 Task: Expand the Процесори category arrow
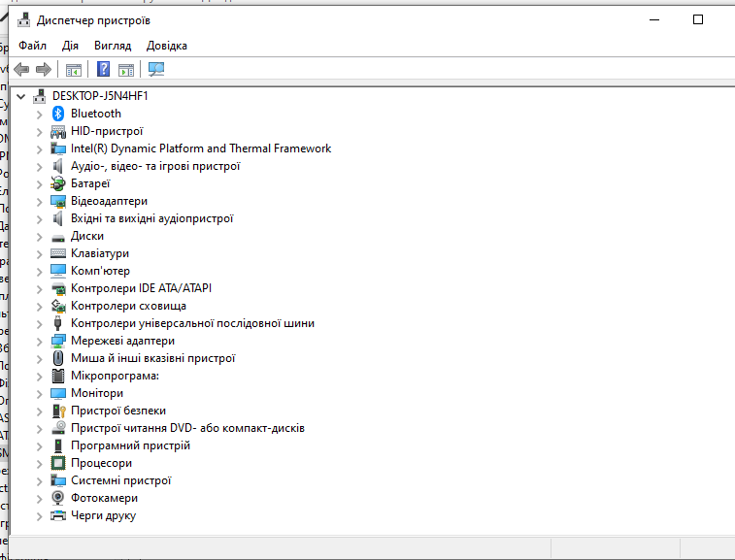[x=40, y=464]
